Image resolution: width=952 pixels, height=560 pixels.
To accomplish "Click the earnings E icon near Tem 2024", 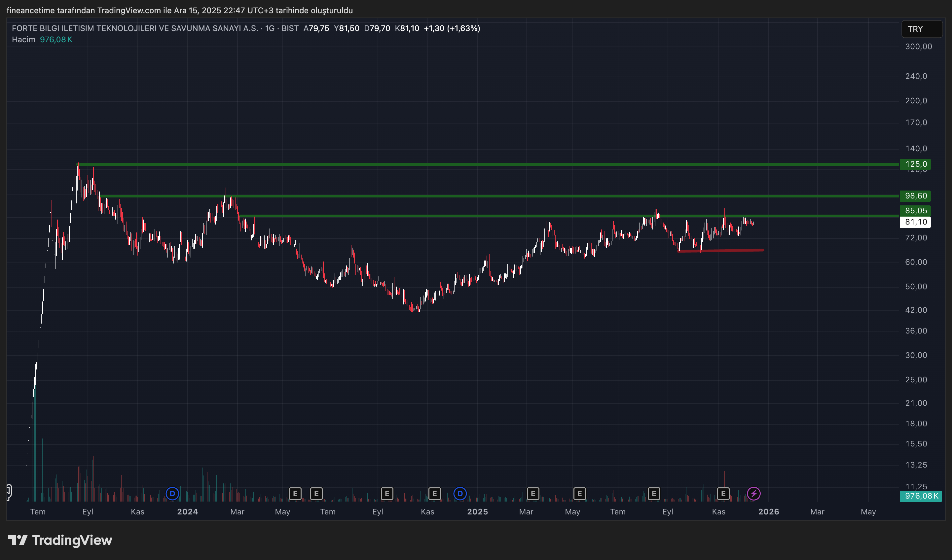I will (316, 493).
